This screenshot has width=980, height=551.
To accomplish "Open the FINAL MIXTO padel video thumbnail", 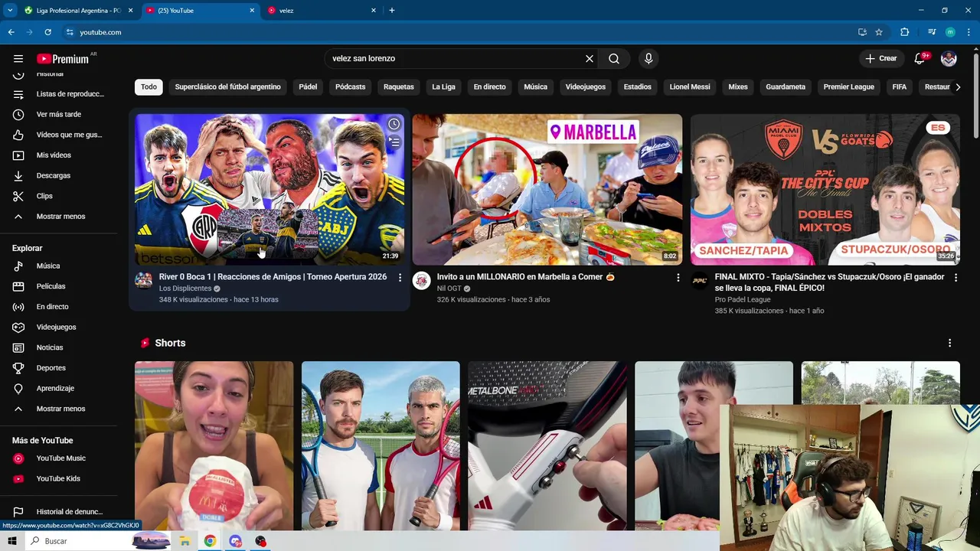I will pyautogui.click(x=825, y=189).
